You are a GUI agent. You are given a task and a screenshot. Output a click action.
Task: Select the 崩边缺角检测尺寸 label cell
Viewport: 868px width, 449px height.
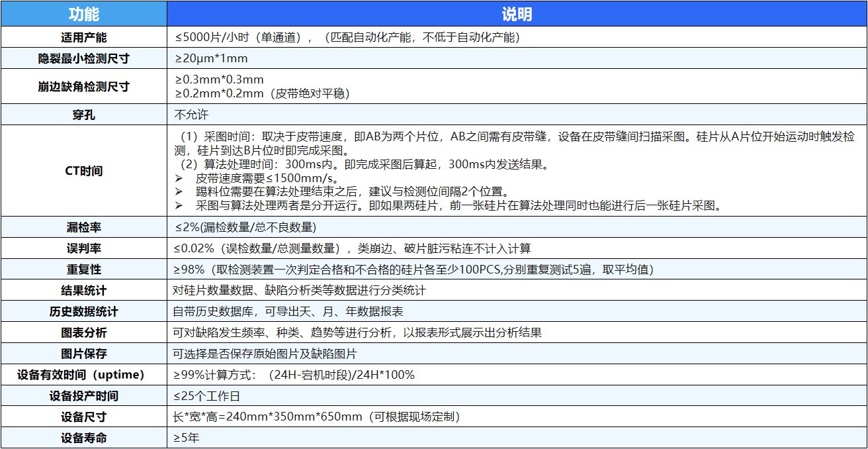pyautogui.click(x=83, y=86)
